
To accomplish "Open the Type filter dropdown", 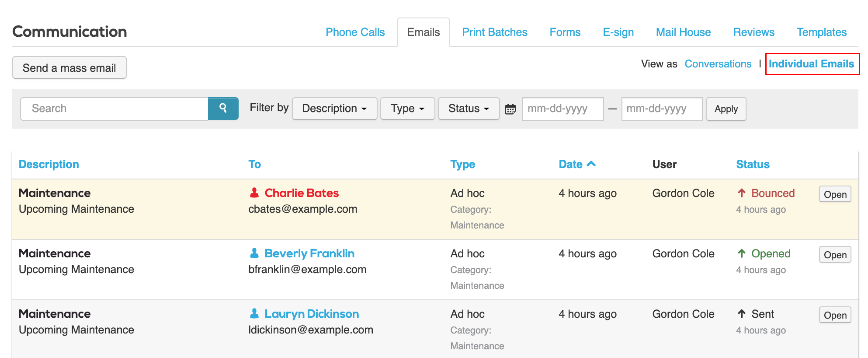I will point(407,109).
